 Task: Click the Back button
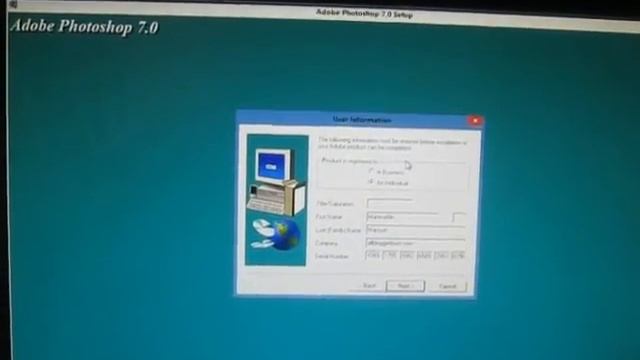(368, 286)
